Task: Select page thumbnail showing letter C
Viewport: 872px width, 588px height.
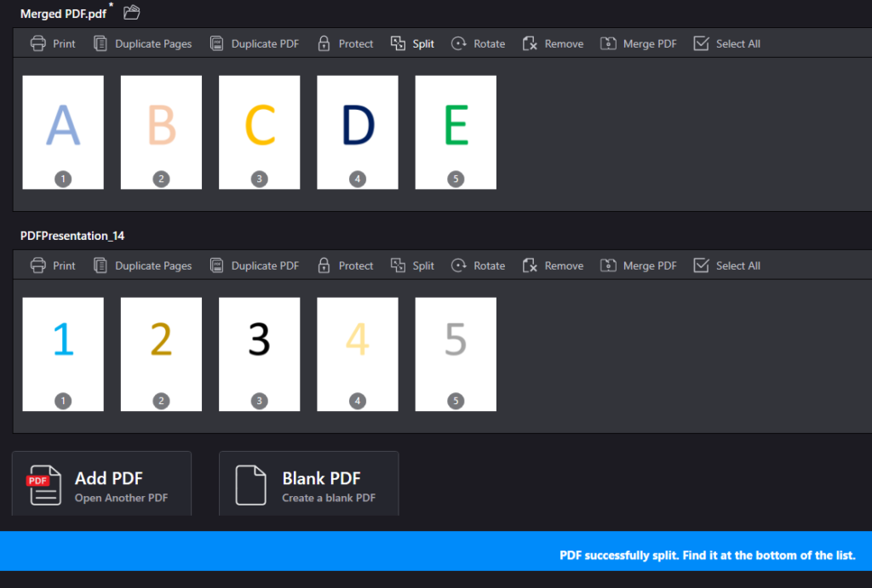Action: coord(259,132)
